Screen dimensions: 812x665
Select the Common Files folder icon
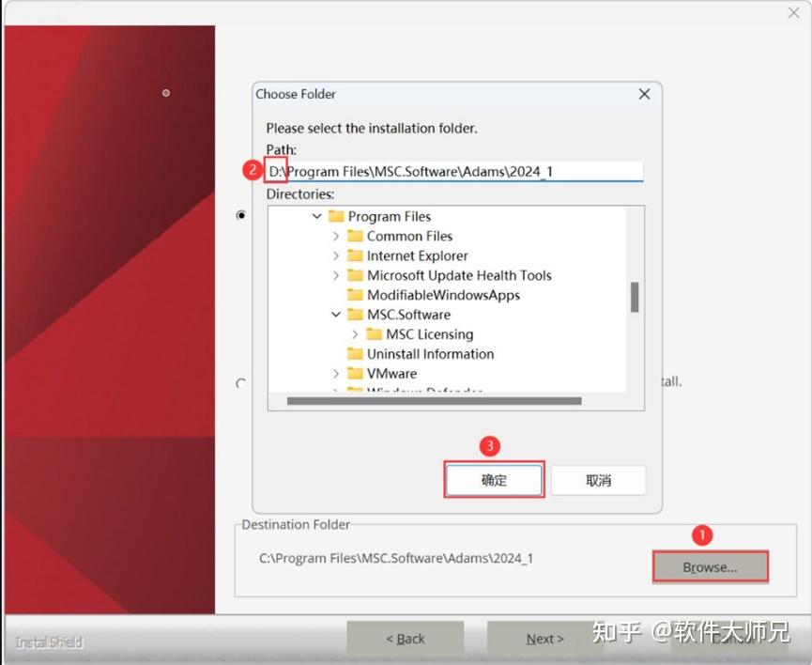point(355,236)
